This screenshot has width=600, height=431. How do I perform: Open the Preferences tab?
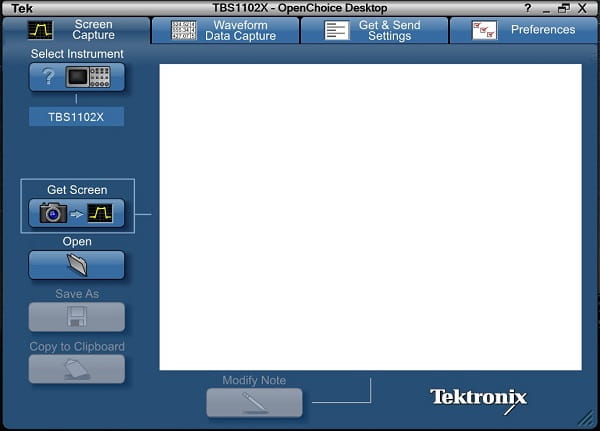coord(524,30)
